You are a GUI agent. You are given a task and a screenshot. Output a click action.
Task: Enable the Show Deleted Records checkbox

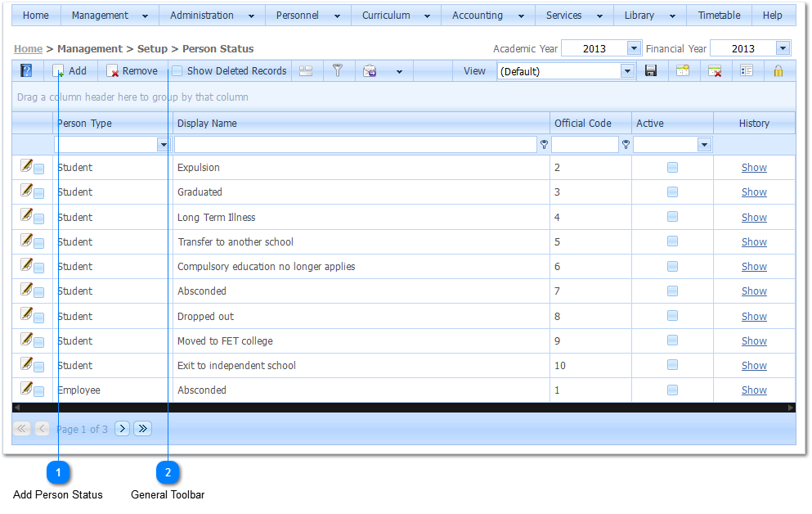pos(177,71)
